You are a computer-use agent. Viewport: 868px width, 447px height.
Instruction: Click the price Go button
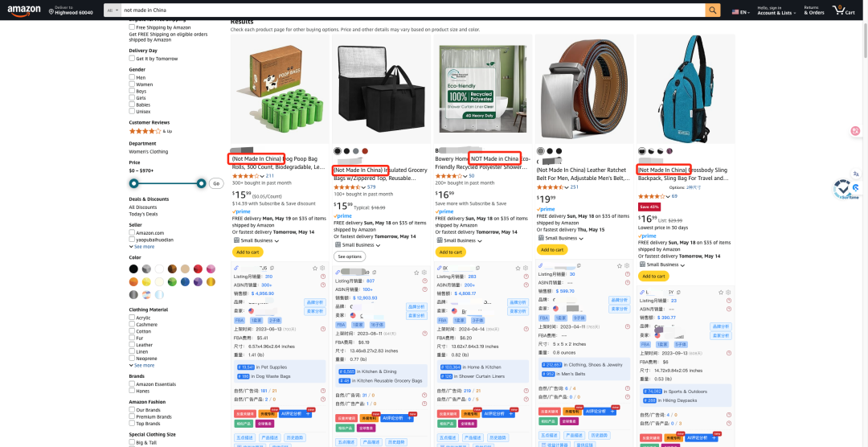pos(216,183)
